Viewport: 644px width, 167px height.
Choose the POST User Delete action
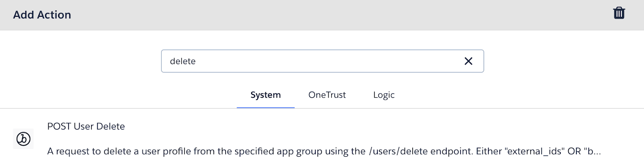tap(86, 127)
